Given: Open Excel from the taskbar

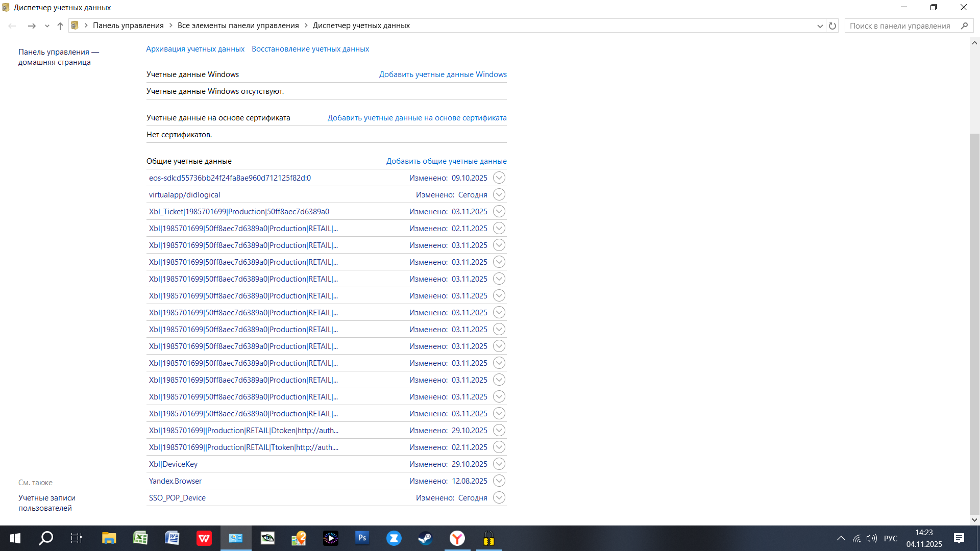Looking at the screenshot, I should tap(140, 538).
